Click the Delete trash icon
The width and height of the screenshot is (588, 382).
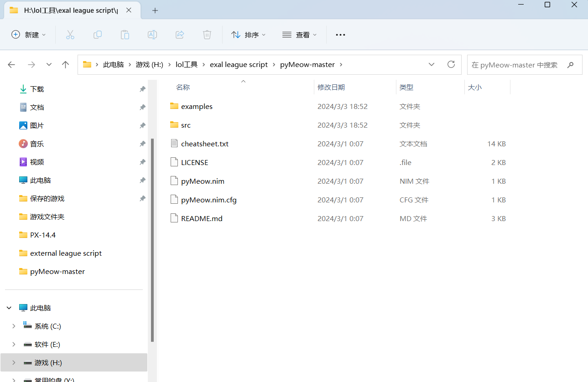(x=207, y=35)
